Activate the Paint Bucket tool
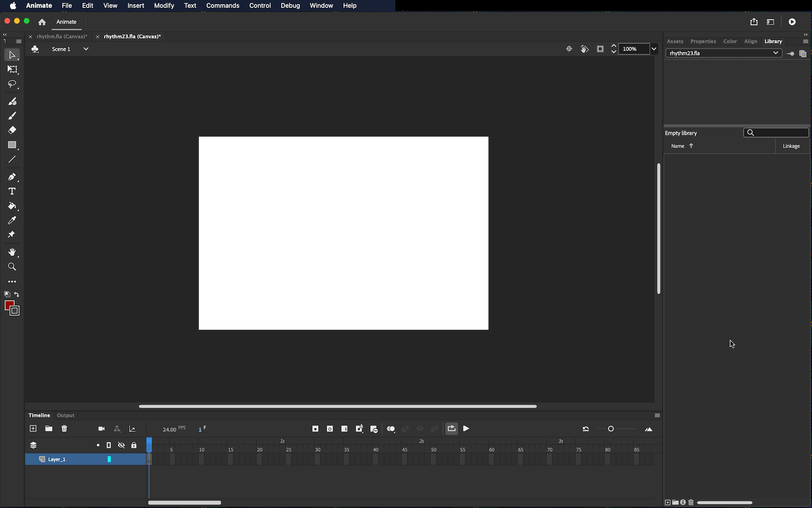The width and height of the screenshot is (812, 508). [13, 206]
